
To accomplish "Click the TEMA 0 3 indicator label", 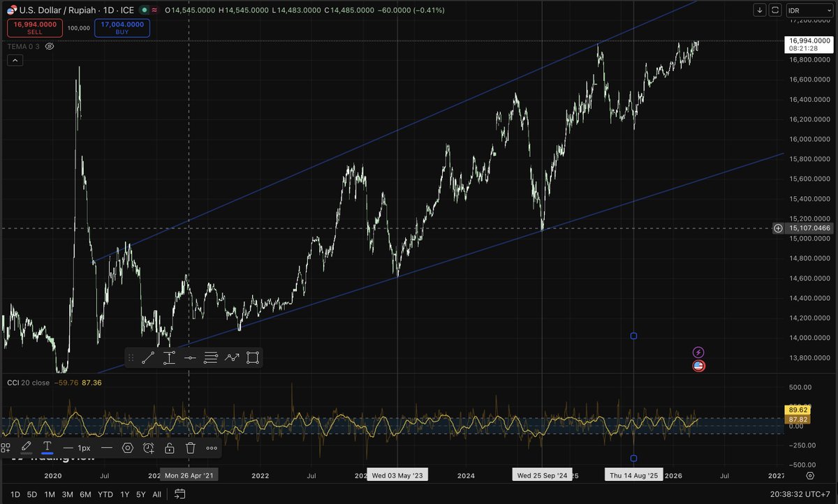I will [24, 46].
